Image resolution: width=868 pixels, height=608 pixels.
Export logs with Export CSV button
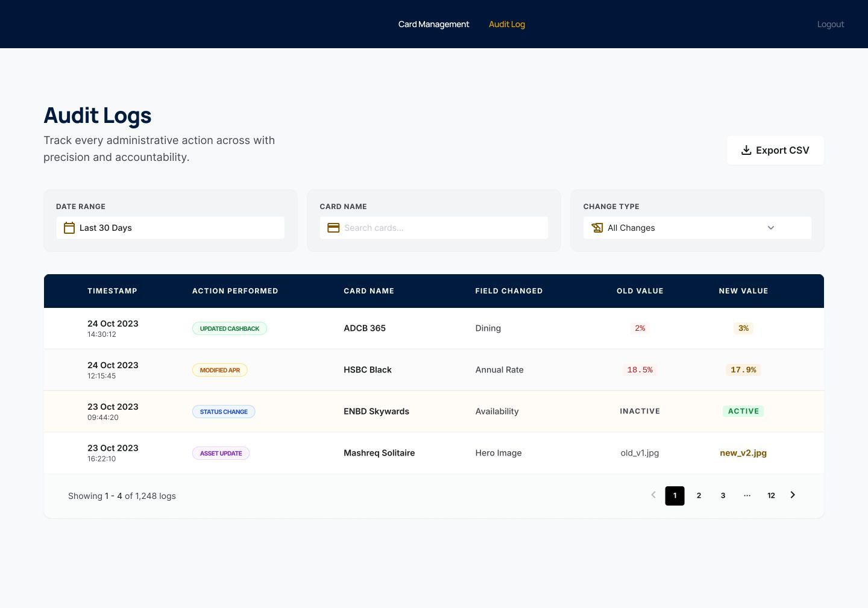(775, 150)
